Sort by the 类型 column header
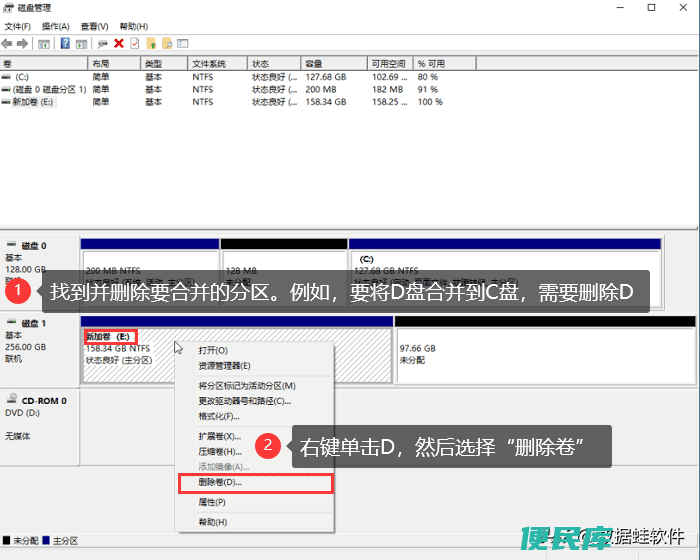 [x=164, y=64]
